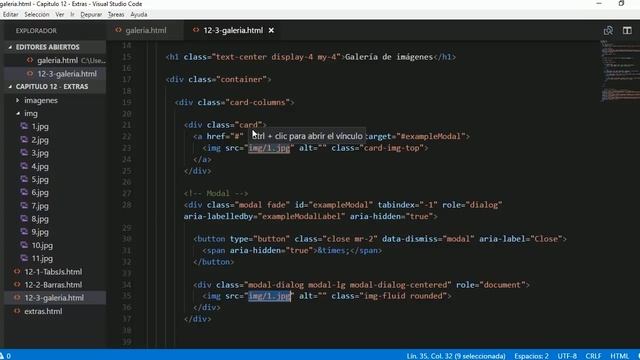The width and height of the screenshot is (640, 360).
Task: Collapse the img folder
Action: click(x=31, y=113)
